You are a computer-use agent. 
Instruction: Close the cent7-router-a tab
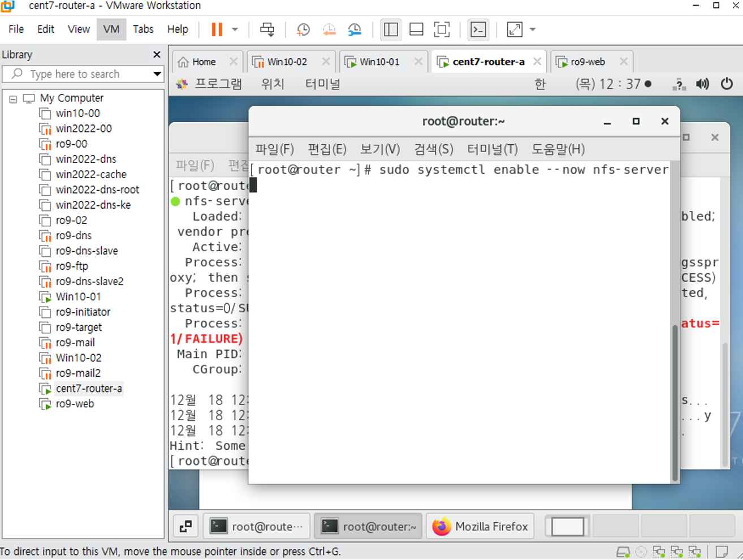[x=537, y=62]
